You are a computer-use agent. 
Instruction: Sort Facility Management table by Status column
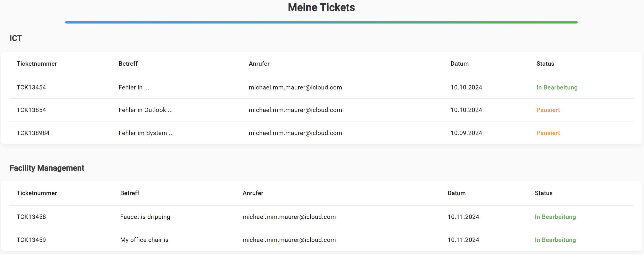click(544, 193)
